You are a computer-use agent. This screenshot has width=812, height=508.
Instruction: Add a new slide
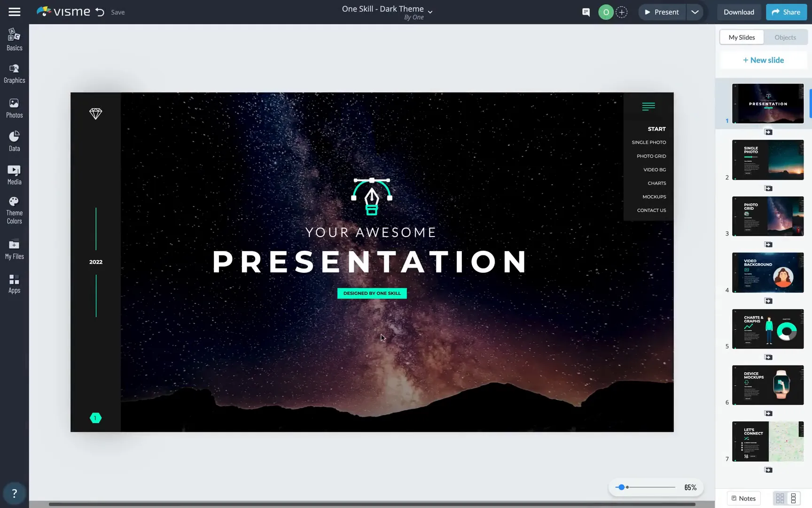tap(763, 60)
